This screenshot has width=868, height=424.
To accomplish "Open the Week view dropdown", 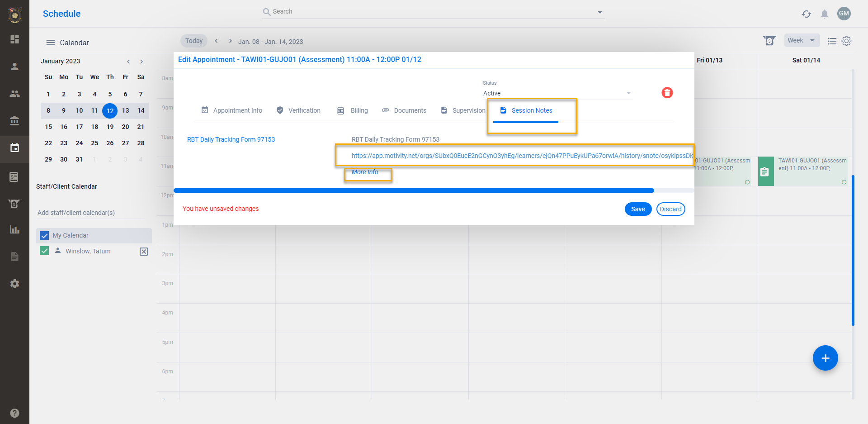I will pos(802,40).
